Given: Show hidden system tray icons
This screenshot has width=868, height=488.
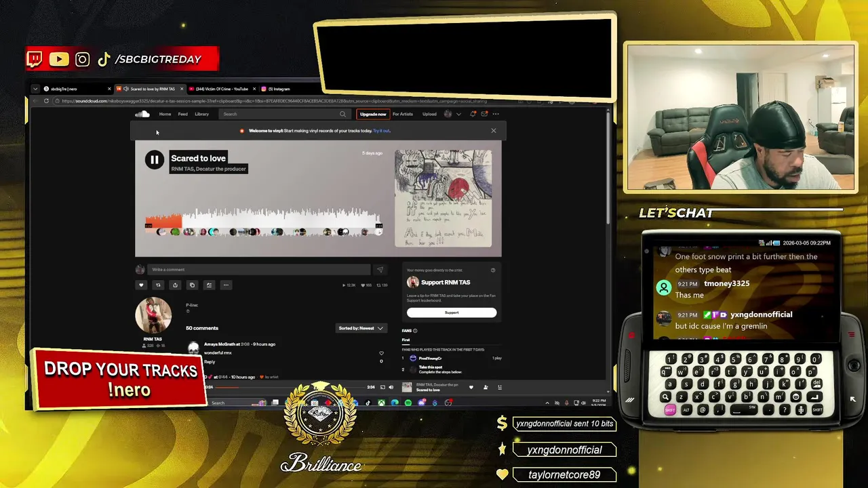Looking at the screenshot, I should pos(547,403).
